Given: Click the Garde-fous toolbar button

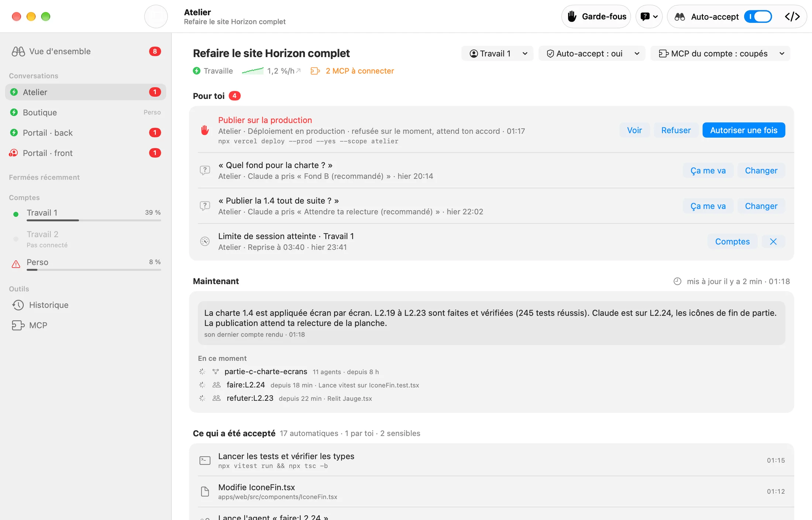Looking at the screenshot, I should pos(596,17).
